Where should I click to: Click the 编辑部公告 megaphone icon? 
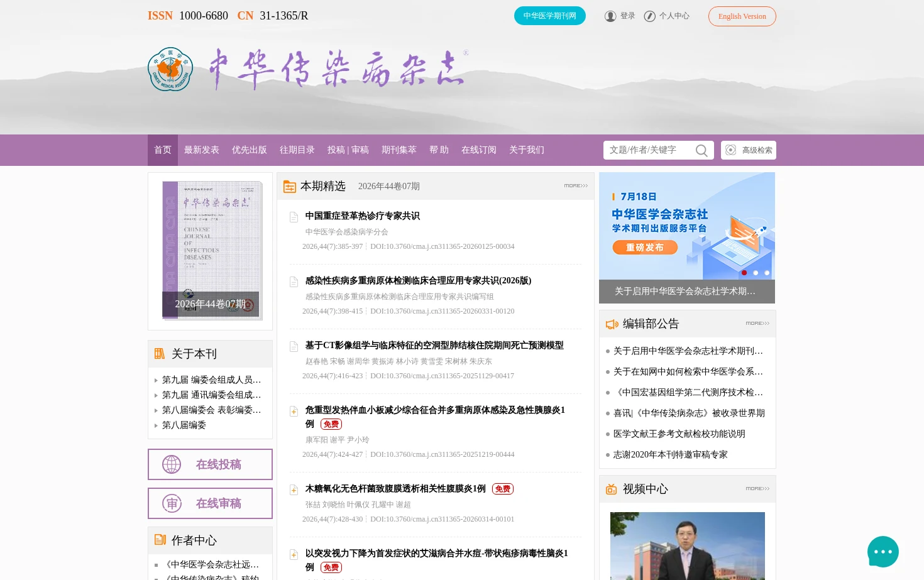coord(612,324)
